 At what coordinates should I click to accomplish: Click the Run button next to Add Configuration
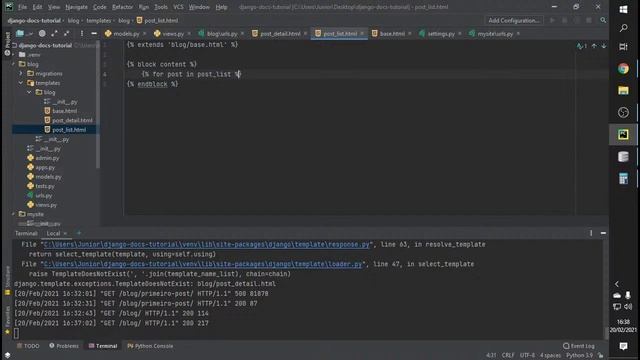tap(552, 20)
